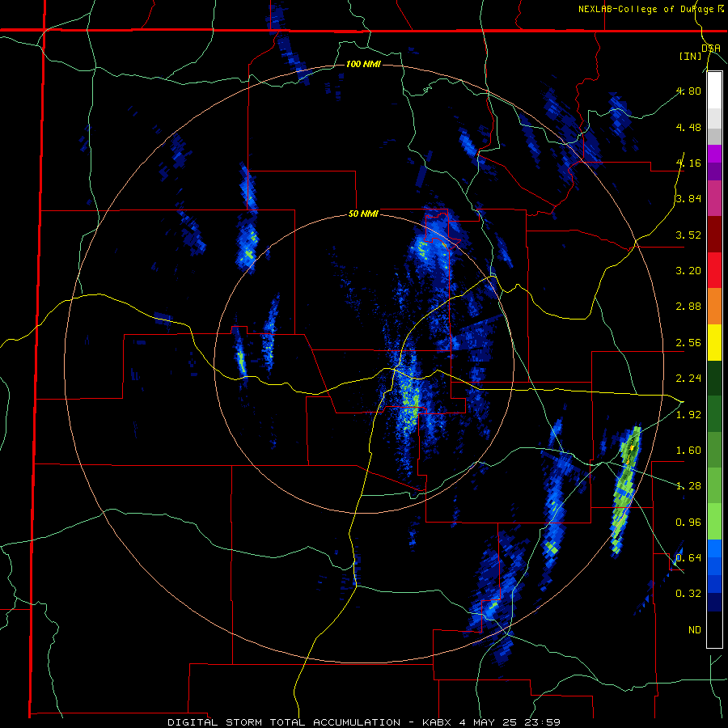The width and height of the screenshot is (728, 728).
Task: Pick the black ND swatch in the legend
Action: tap(714, 629)
